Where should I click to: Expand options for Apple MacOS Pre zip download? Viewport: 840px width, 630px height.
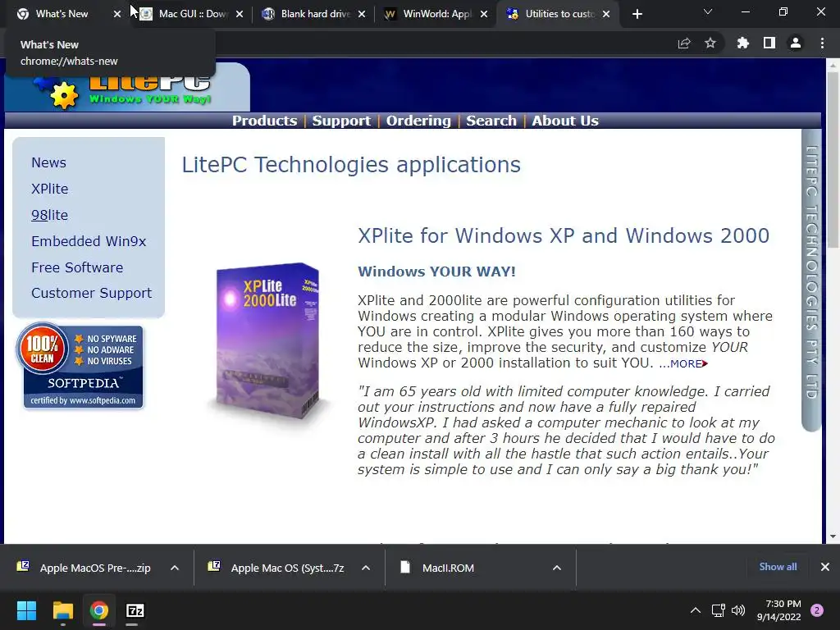point(175,568)
